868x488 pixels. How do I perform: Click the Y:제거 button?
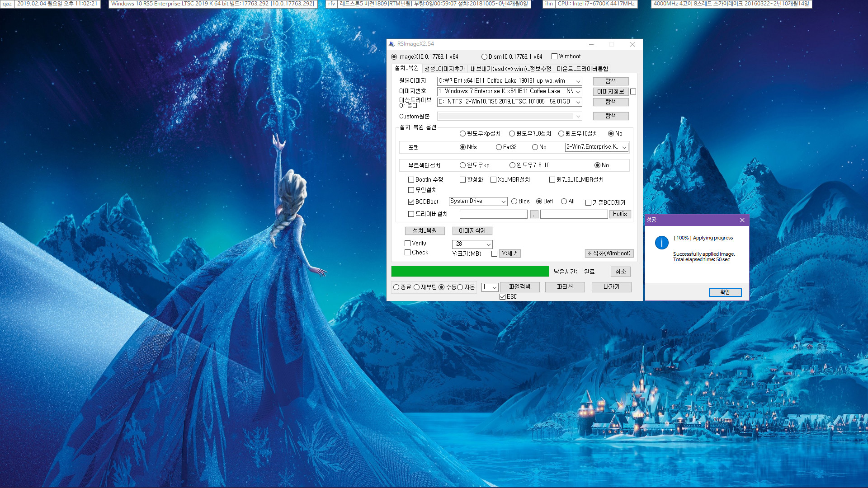[510, 254]
